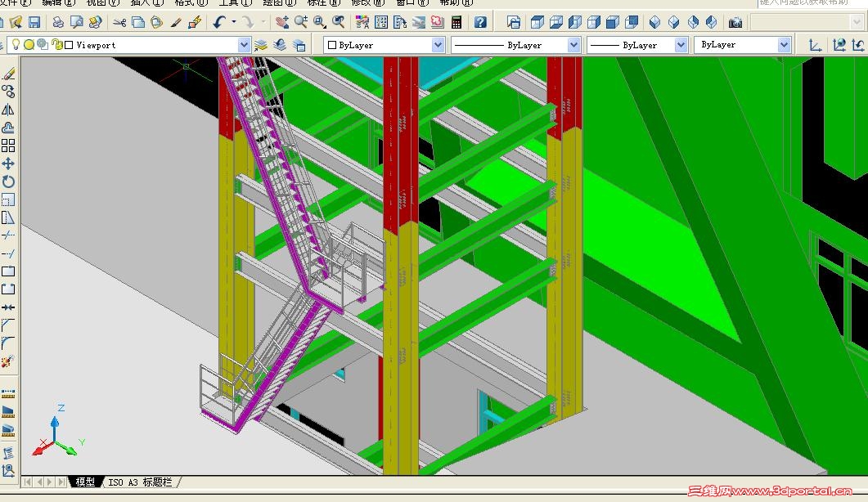
Task: Click the Cut scissors icon
Action: [119, 22]
